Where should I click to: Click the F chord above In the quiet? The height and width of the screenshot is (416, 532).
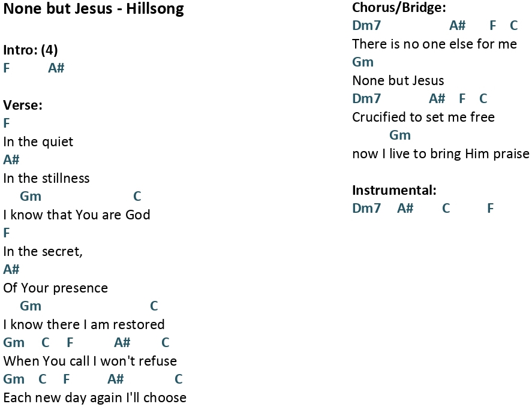(x=7, y=123)
